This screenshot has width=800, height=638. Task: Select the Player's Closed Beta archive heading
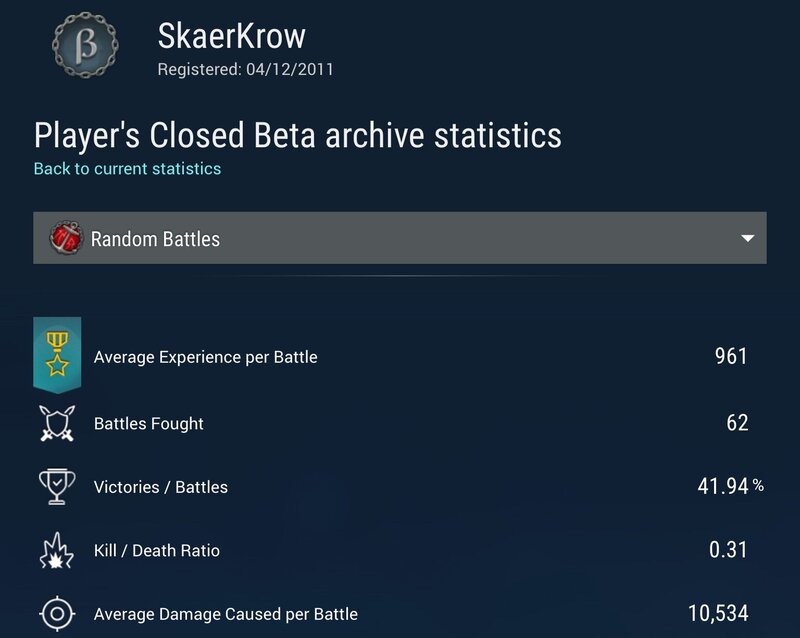click(297, 135)
